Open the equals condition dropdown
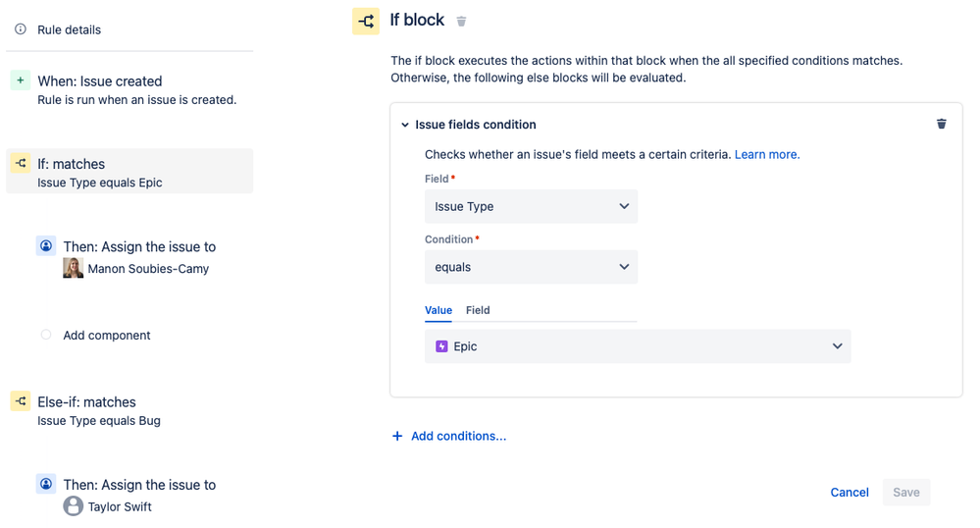The width and height of the screenshot is (980, 528). 531,267
